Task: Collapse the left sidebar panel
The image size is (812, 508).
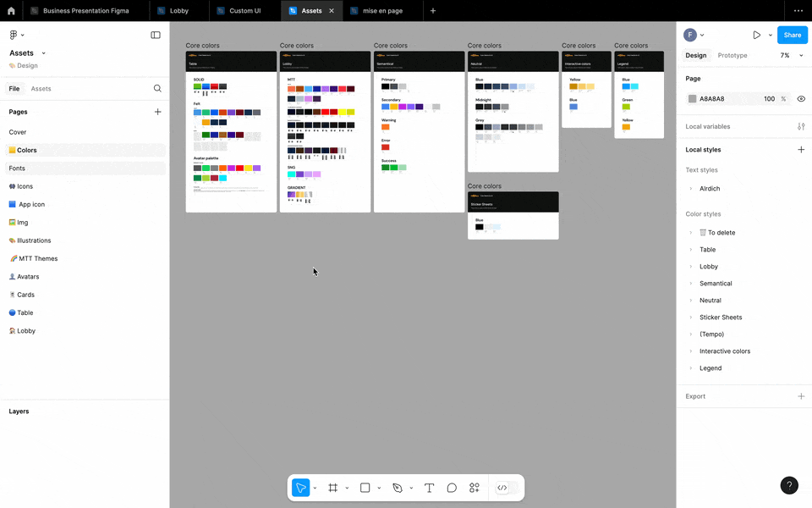Action: tap(156, 35)
